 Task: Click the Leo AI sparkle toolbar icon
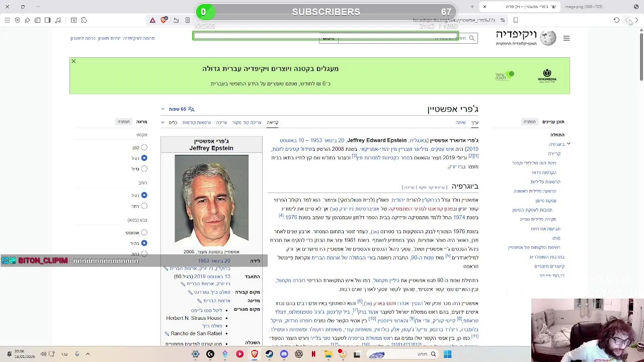click(27, 20)
